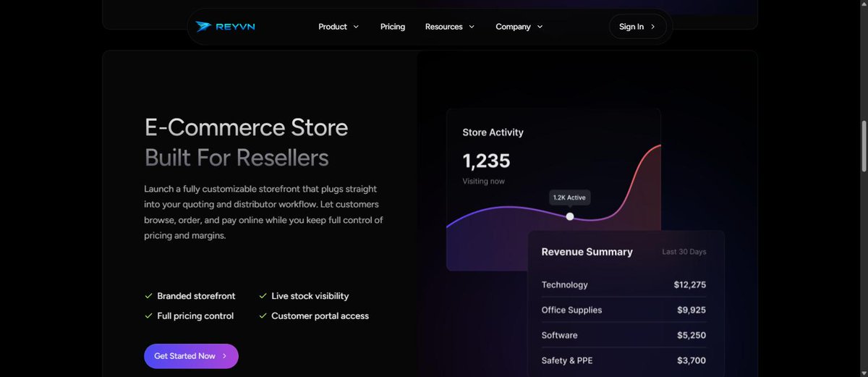Click the Visiting now label
The height and width of the screenshot is (377, 868).
tap(483, 181)
